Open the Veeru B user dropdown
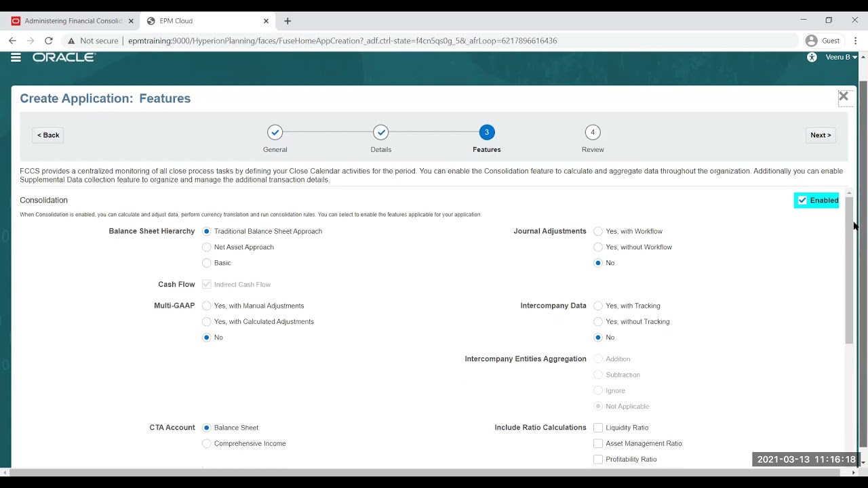 [x=842, y=58]
